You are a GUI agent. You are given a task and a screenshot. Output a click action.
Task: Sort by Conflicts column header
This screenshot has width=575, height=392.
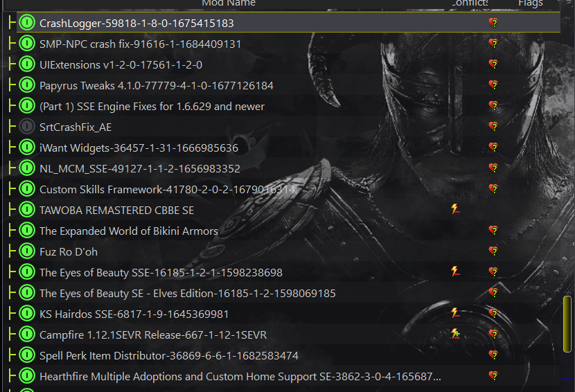pyautogui.click(x=470, y=3)
